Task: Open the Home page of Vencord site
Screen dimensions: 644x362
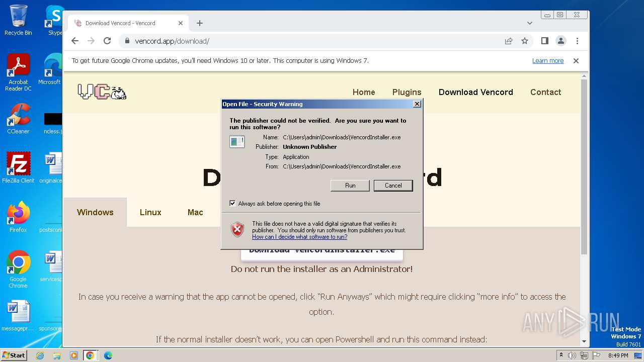Action: coord(364,92)
